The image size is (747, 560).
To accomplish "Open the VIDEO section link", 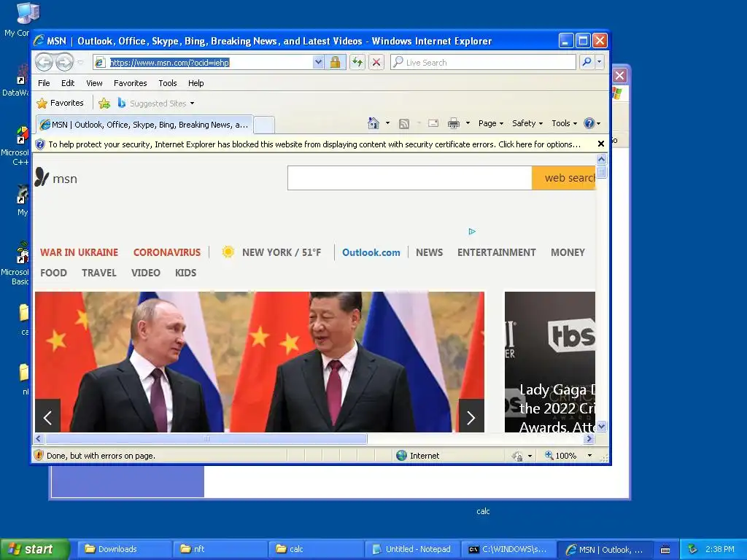I will point(146,273).
